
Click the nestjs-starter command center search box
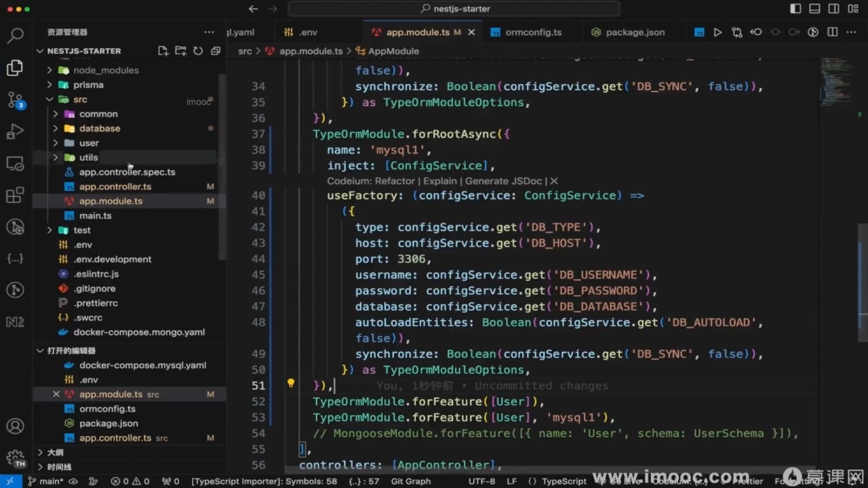point(454,9)
